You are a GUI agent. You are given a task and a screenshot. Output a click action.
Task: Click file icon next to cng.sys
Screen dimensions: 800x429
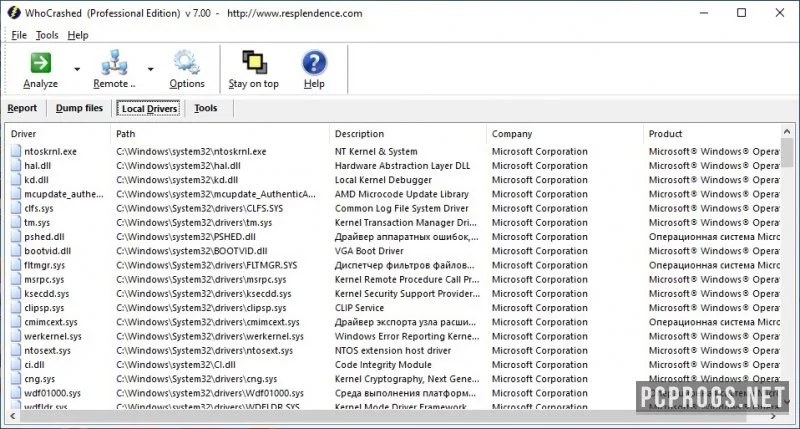tap(16, 379)
